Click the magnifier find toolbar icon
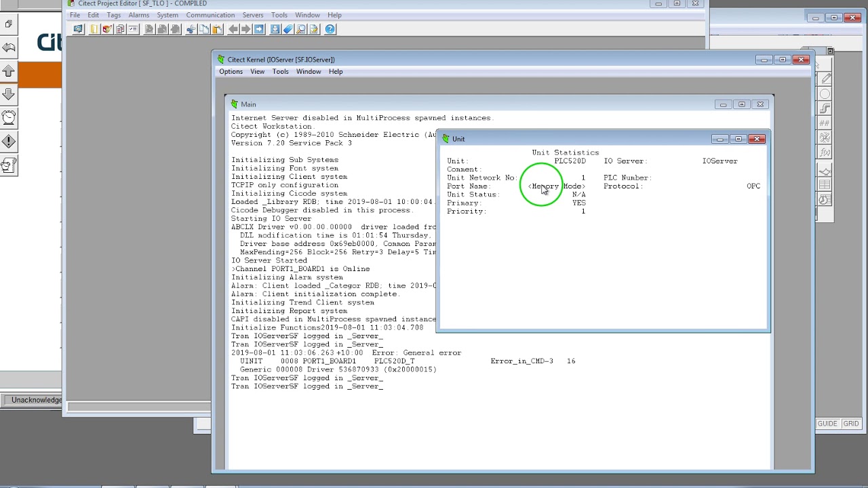 [301, 29]
